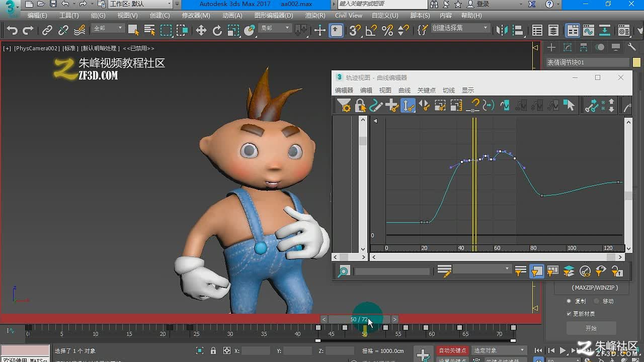Open the 局部 reference coordinate dropdown
Image resolution: width=644 pixels, height=362 pixels.
point(275,29)
